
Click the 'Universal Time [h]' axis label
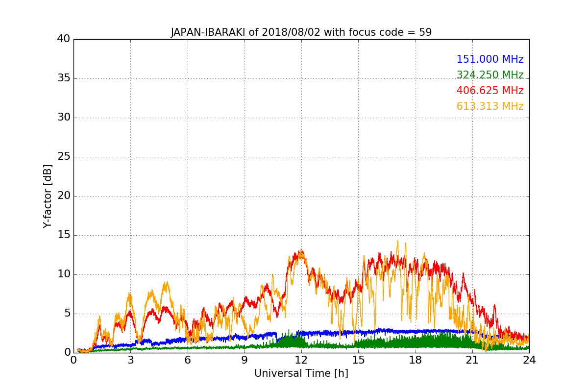[301, 373]
